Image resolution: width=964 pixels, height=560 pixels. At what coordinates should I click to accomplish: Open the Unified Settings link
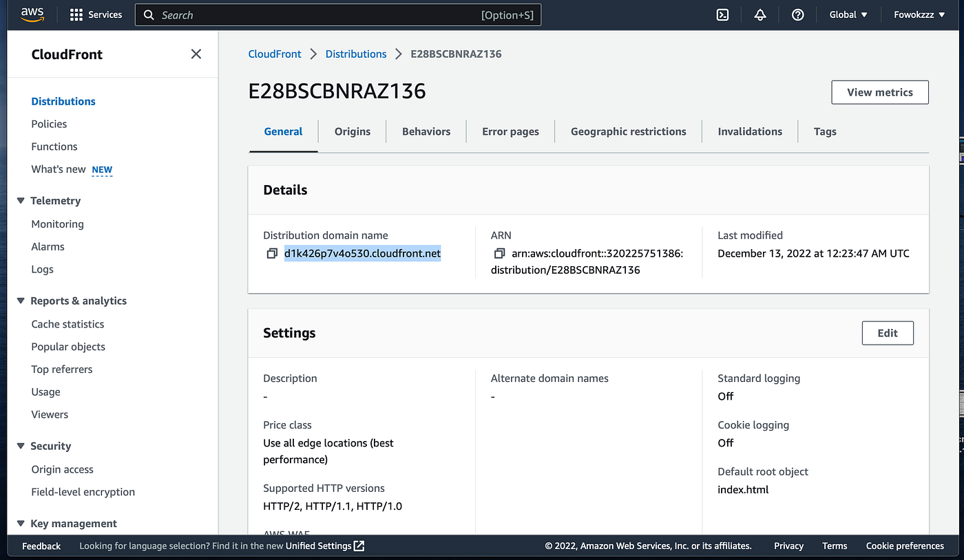click(318, 546)
